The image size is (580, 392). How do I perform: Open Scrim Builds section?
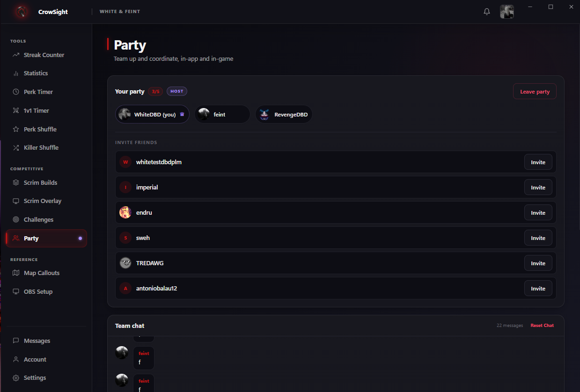(46, 182)
